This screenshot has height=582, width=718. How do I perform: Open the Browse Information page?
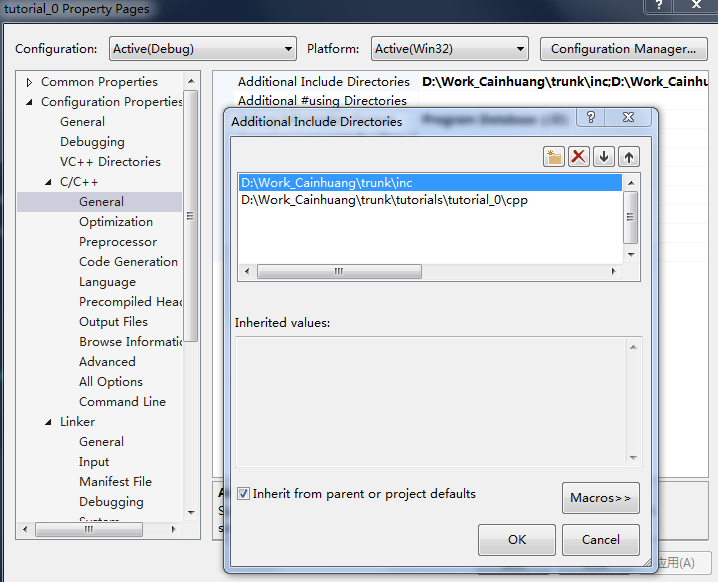click(x=131, y=342)
